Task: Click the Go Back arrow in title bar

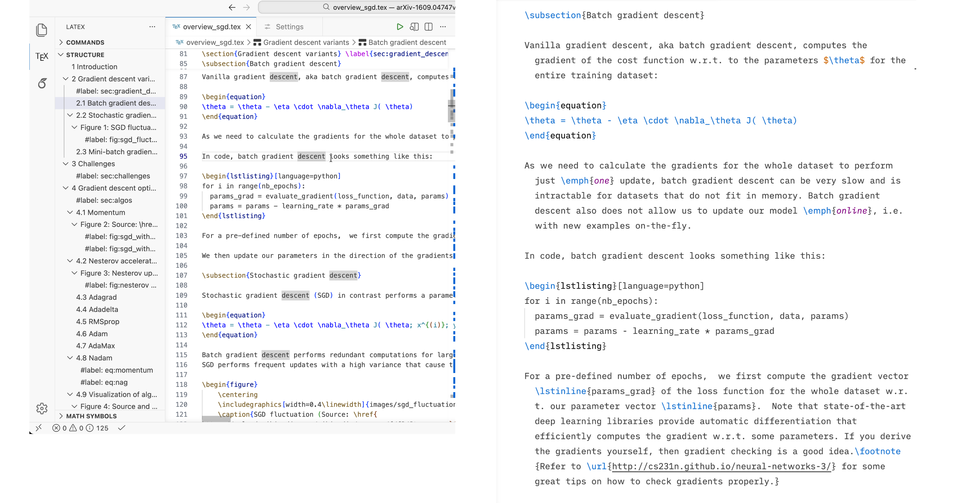Action: click(x=232, y=7)
